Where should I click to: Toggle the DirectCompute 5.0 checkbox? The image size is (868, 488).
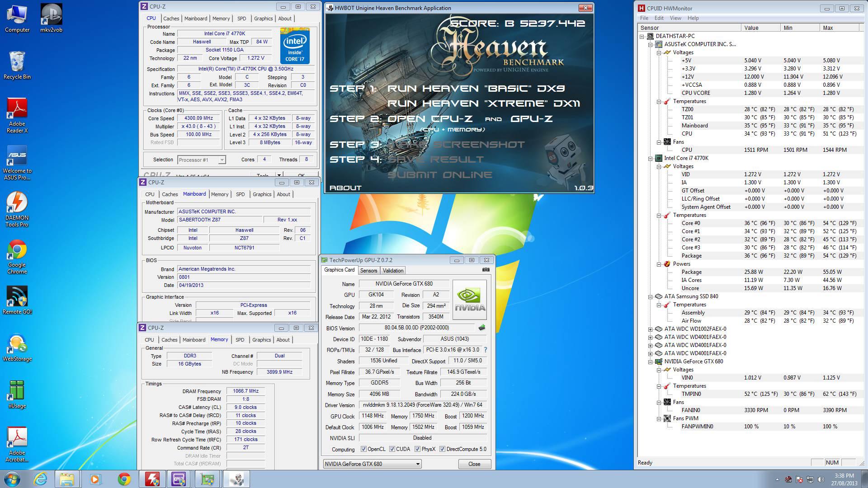(x=442, y=449)
